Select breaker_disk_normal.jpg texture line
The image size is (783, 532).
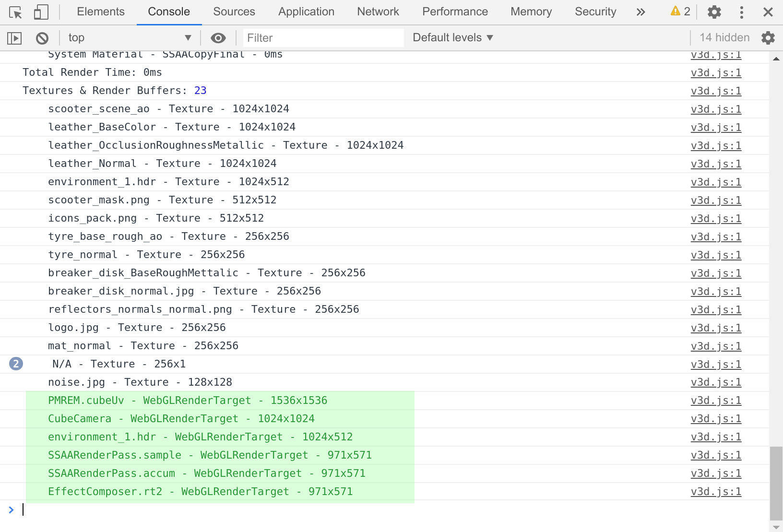[x=184, y=291]
